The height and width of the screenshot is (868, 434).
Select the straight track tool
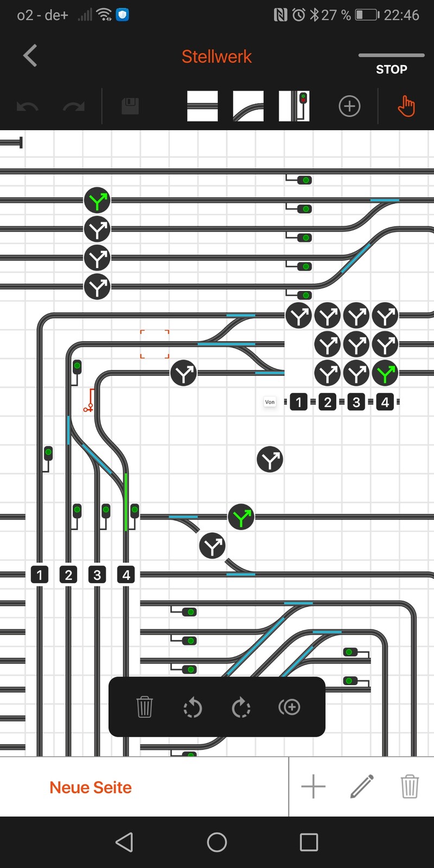point(202,106)
